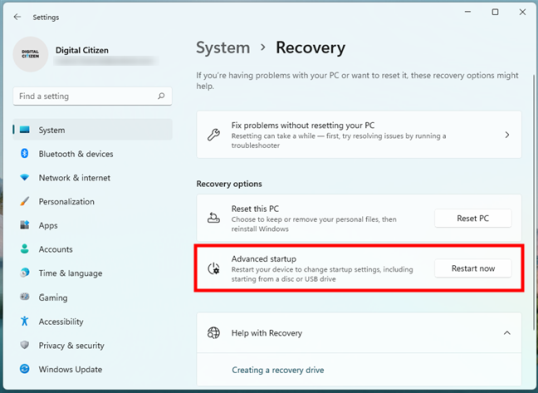Click the Recovery options heading

(229, 184)
